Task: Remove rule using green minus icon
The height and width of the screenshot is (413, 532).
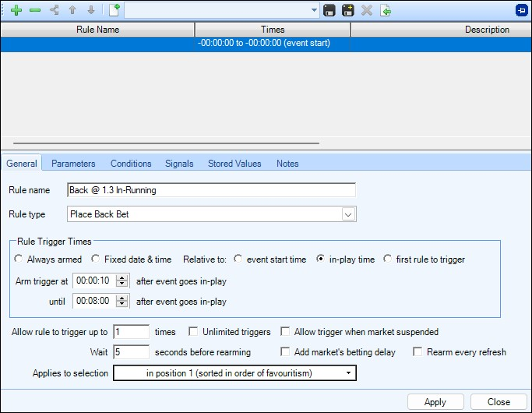Action: (35, 10)
